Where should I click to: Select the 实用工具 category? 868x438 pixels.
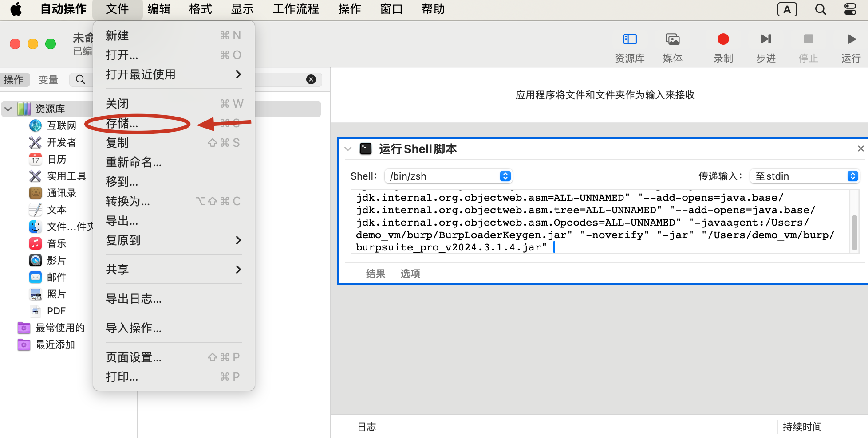point(58,176)
